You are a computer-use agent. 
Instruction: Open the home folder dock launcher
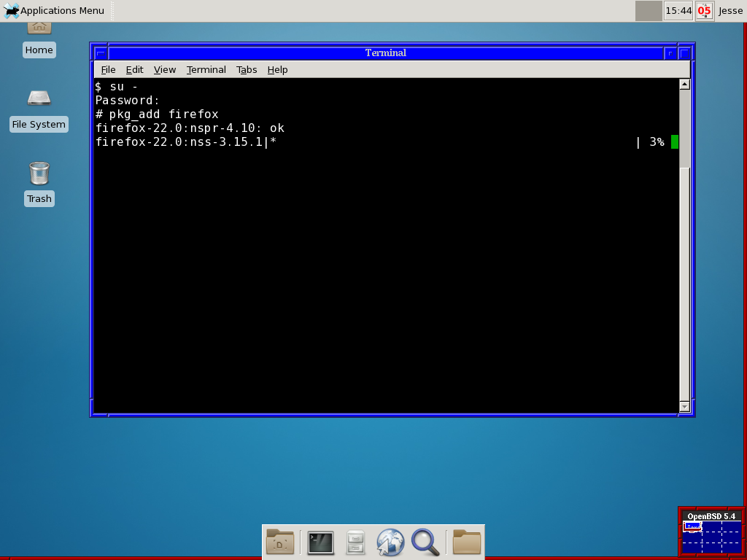pyautogui.click(x=279, y=542)
